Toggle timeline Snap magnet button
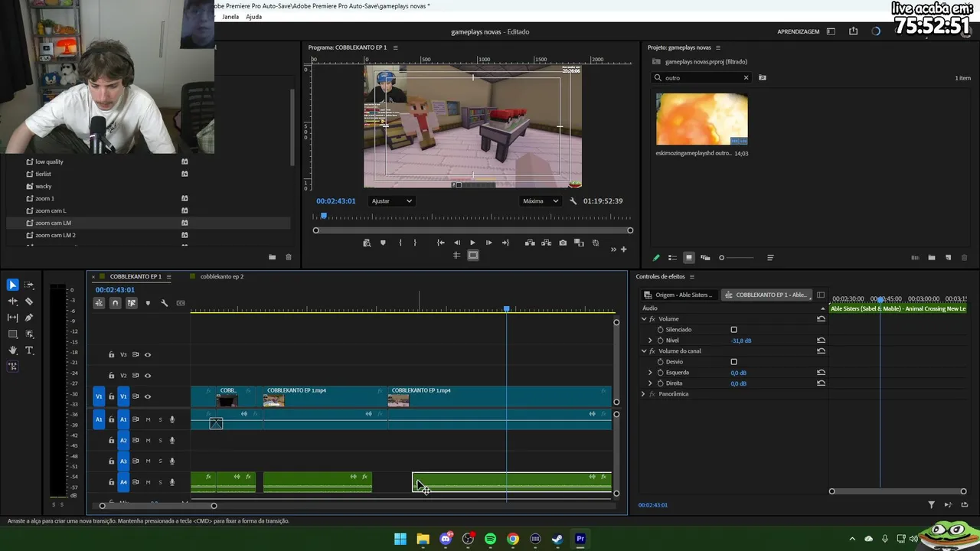 [x=115, y=303]
